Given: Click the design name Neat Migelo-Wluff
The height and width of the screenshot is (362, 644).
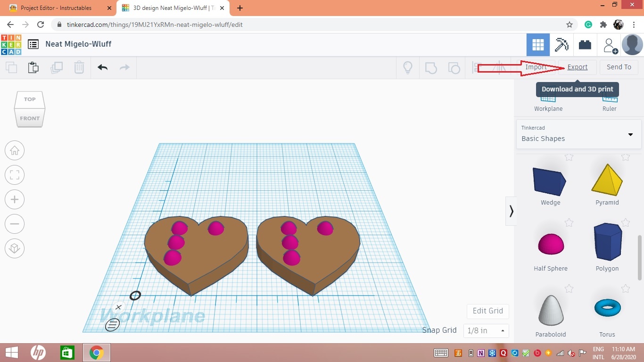Looking at the screenshot, I should 78,44.
